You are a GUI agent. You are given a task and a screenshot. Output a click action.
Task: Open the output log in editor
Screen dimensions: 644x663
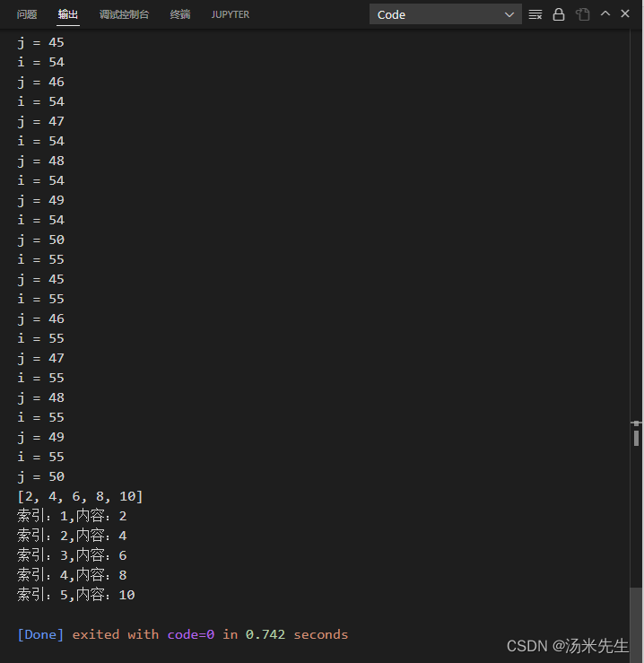pyautogui.click(x=583, y=14)
